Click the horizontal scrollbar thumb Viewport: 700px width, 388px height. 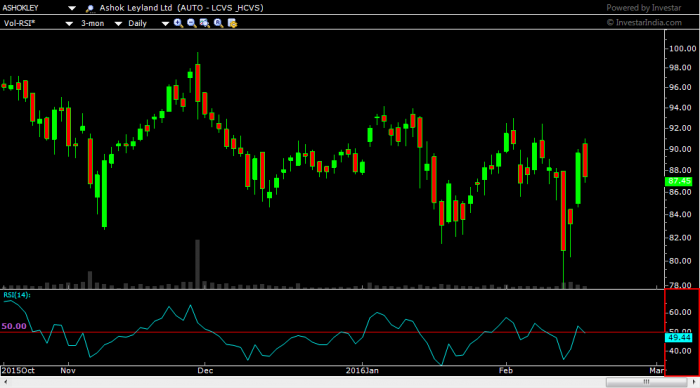click(x=646, y=382)
